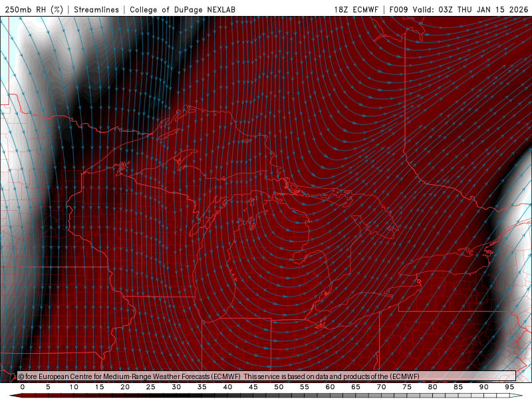Click the '30' value on the color scale
This screenshot has height=399, width=532.
click(x=176, y=387)
